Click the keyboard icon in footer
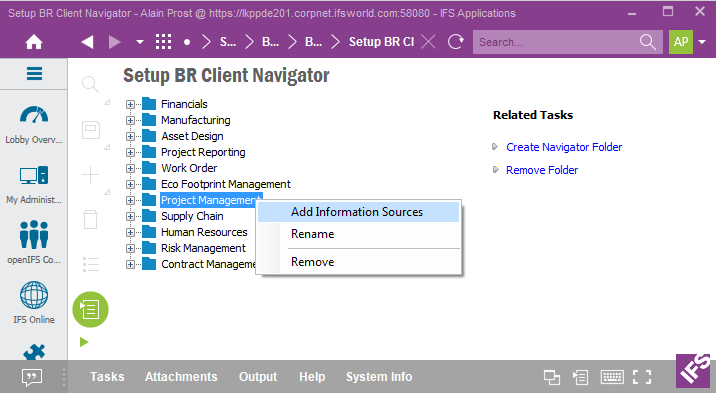Image resolution: width=716 pixels, height=393 pixels. [x=612, y=377]
